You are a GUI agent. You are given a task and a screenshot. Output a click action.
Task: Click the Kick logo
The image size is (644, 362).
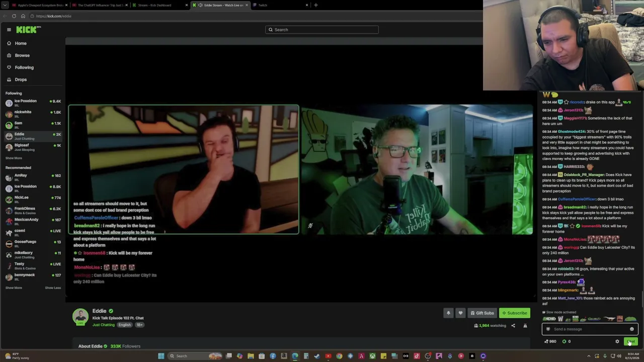pos(26,30)
